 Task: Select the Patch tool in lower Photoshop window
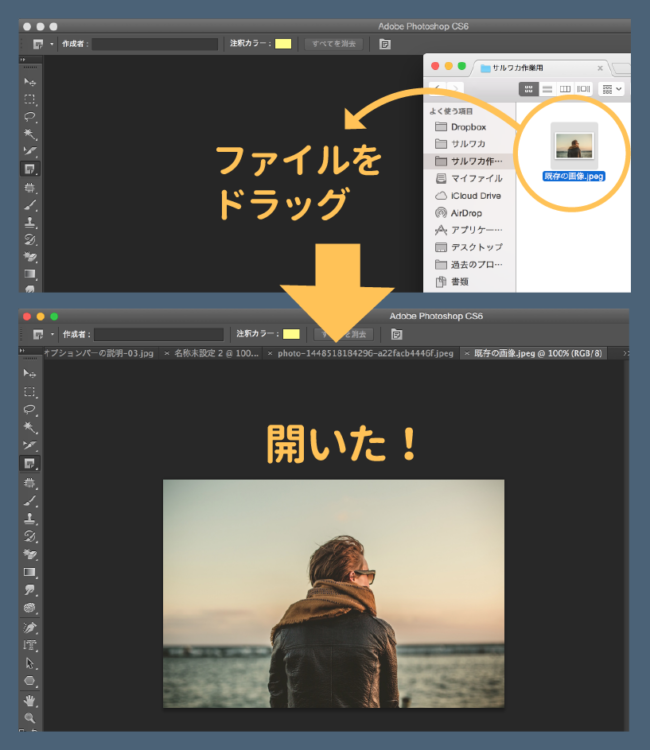[x=30, y=483]
